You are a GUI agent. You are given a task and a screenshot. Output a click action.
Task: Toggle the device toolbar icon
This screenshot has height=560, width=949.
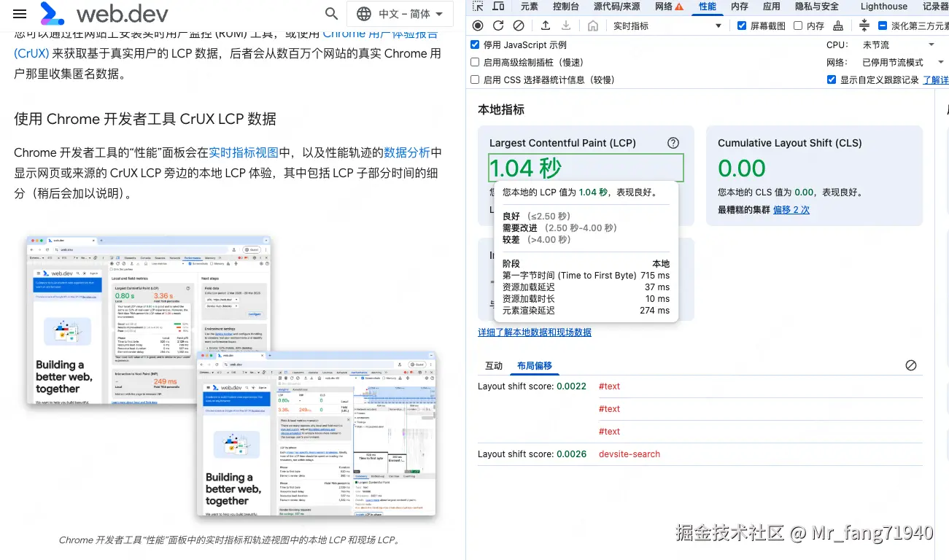click(497, 7)
